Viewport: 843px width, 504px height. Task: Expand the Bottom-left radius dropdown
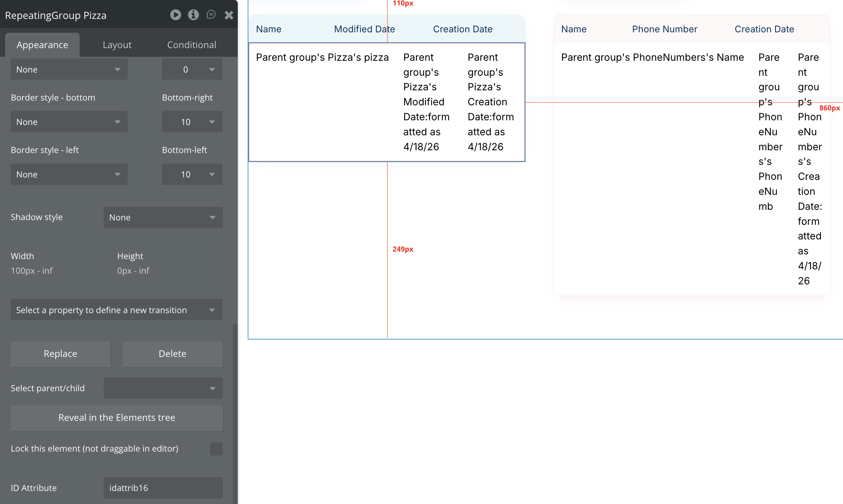coord(192,174)
